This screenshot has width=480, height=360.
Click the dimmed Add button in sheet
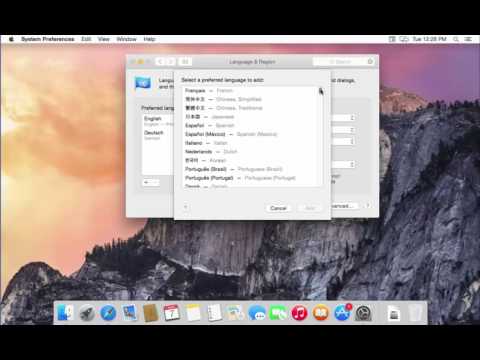[310, 208]
